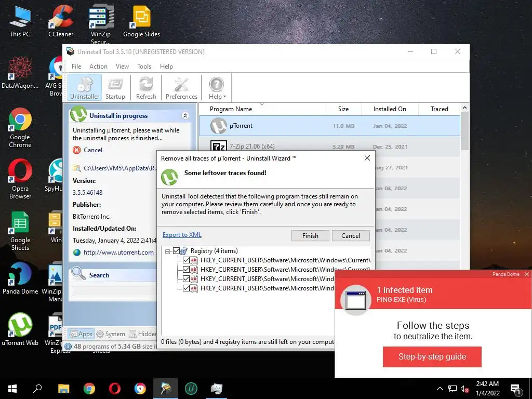Open Chrome from the taskbar
The height and width of the screenshot is (399, 532).
[x=89, y=389]
